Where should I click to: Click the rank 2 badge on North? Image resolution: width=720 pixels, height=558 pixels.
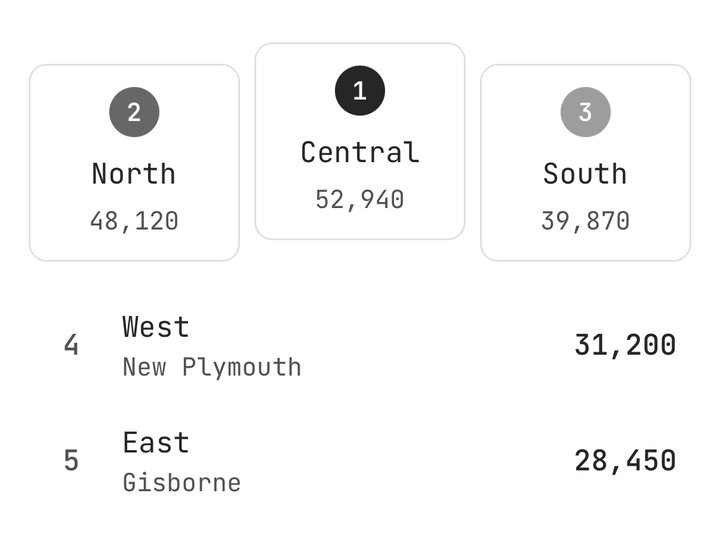coord(134,112)
